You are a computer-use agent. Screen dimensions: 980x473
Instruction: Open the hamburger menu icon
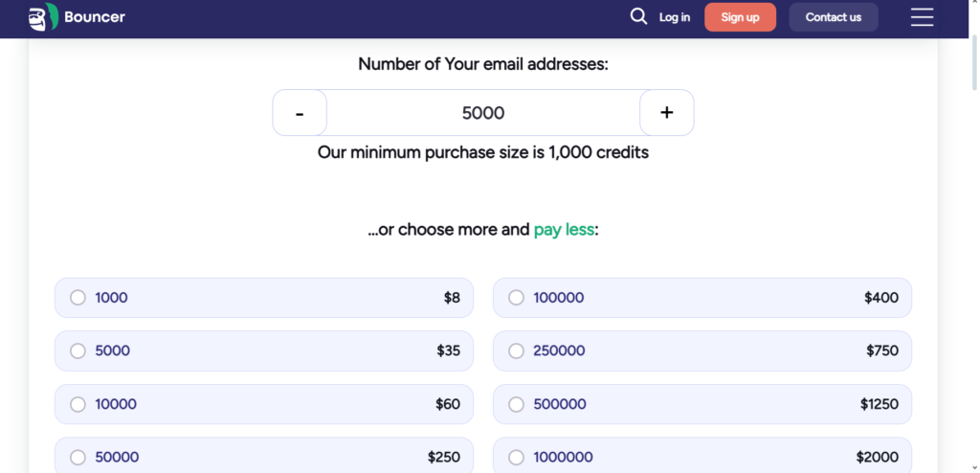click(922, 17)
